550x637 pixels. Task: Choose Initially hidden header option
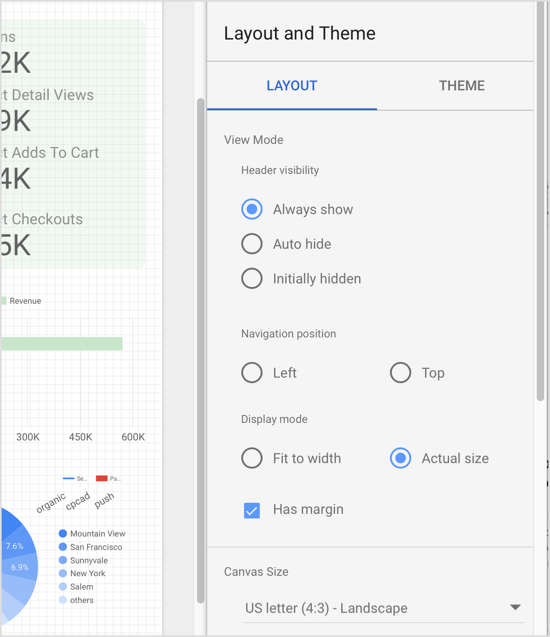[252, 279]
